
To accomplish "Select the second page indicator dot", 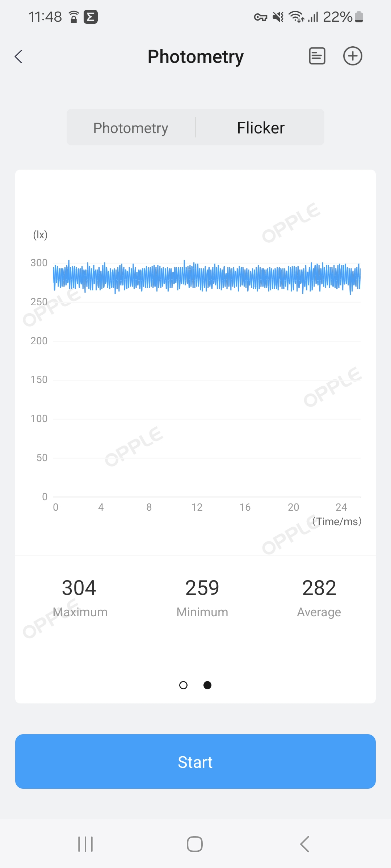I will [207, 685].
